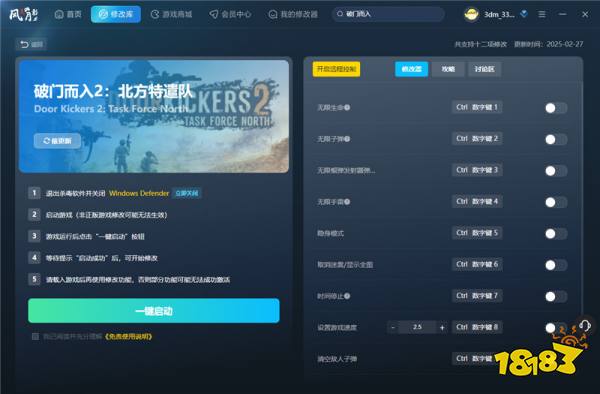Click the blue diamond VIP icon
The image size is (600, 394).
click(x=524, y=14)
